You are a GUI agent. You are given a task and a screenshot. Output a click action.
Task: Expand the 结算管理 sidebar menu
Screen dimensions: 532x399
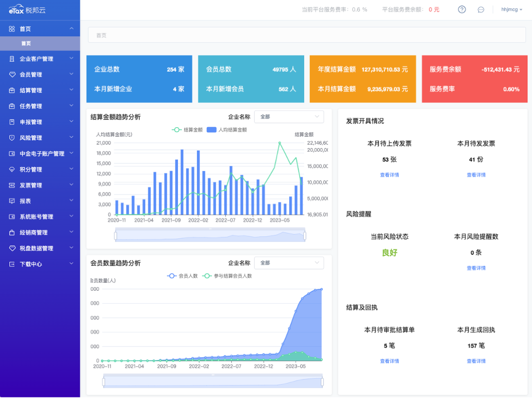click(x=40, y=90)
